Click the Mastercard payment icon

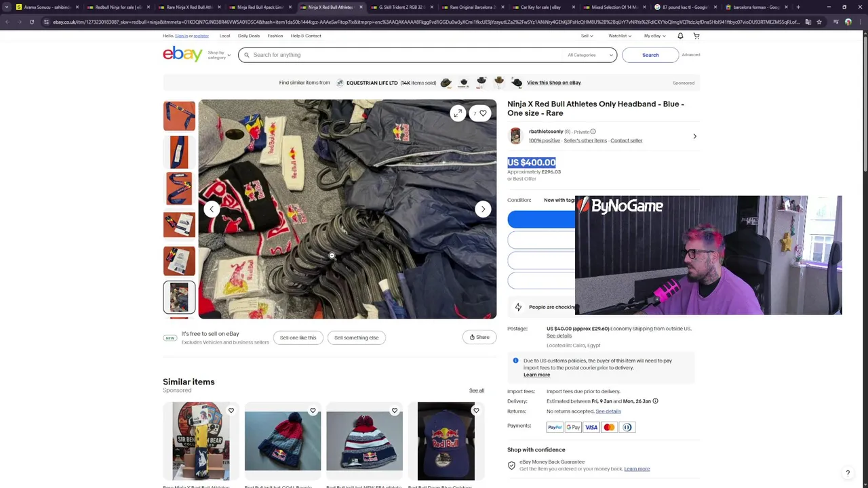[609, 427]
